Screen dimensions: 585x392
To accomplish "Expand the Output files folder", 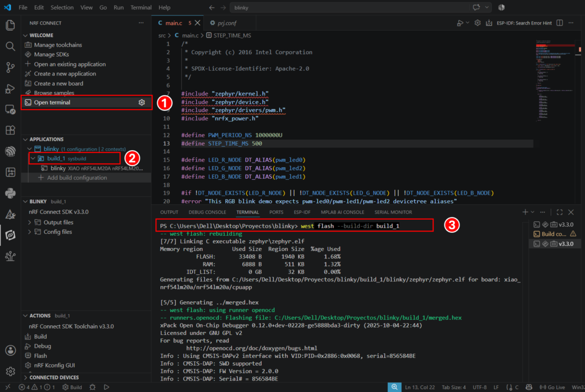I will coord(30,223).
